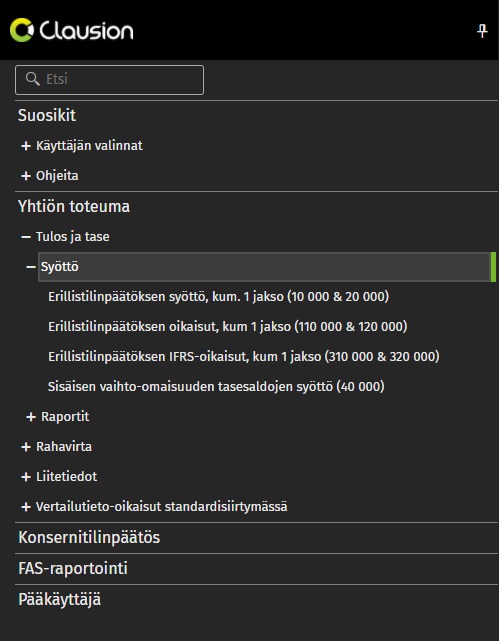Screen dimensions: 499x641
Task: Click the Clausion logo
Action: pyautogui.click(x=72, y=30)
